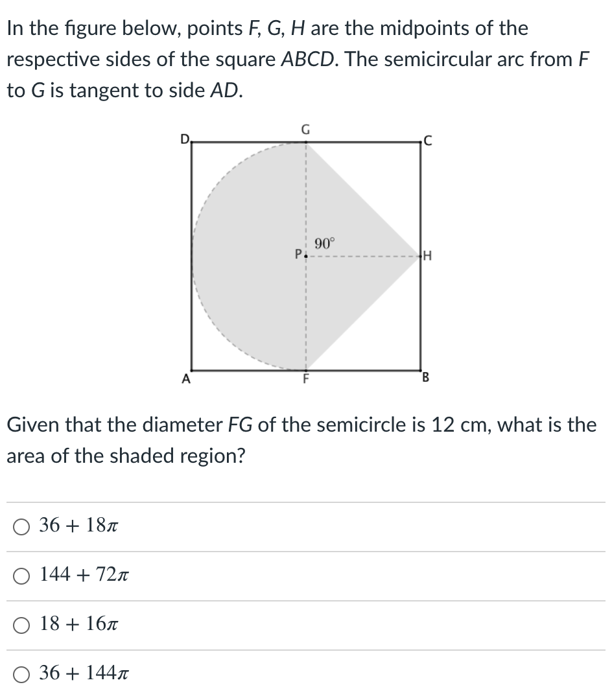Click midpoint label F below the square
This screenshot has width=612, height=700.
tap(305, 379)
